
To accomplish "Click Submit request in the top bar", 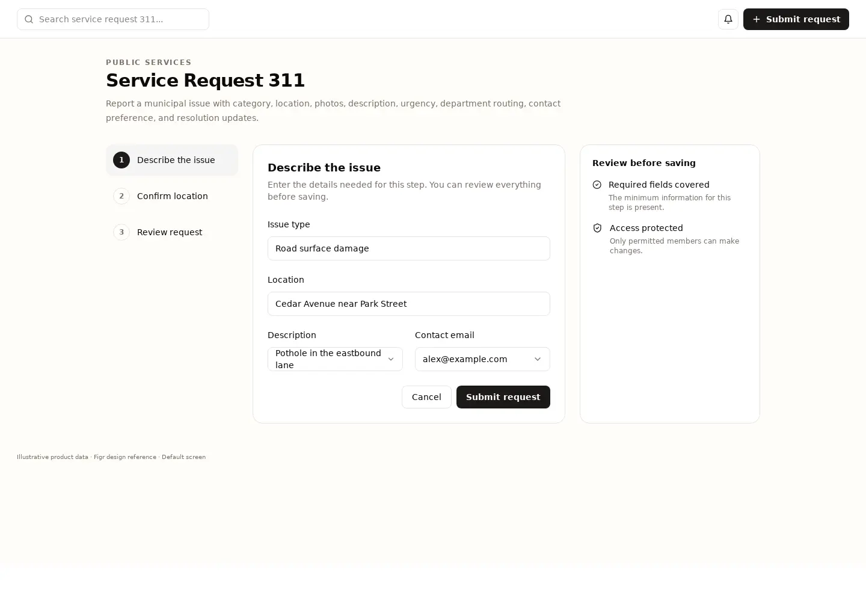I will 796,19.
